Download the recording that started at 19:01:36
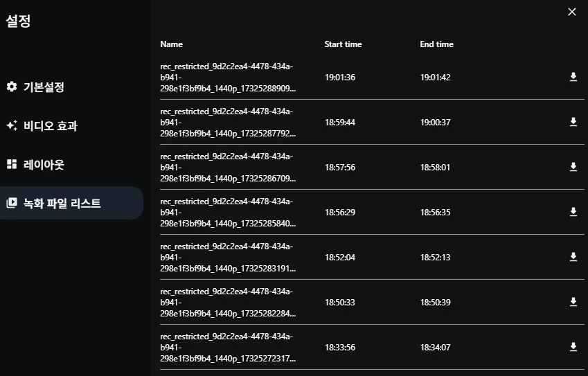The height and width of the screenshot is (376, 588). click(573, 77)
